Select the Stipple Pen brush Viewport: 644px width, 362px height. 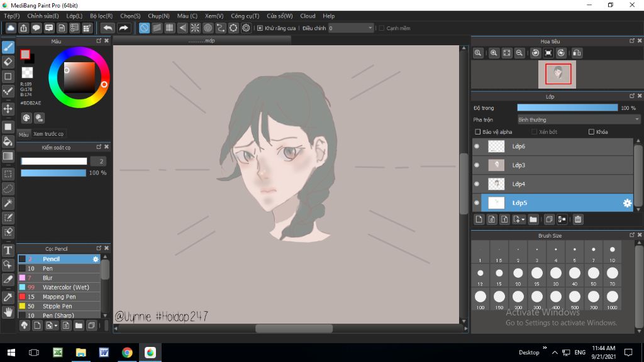pos(58,306)
